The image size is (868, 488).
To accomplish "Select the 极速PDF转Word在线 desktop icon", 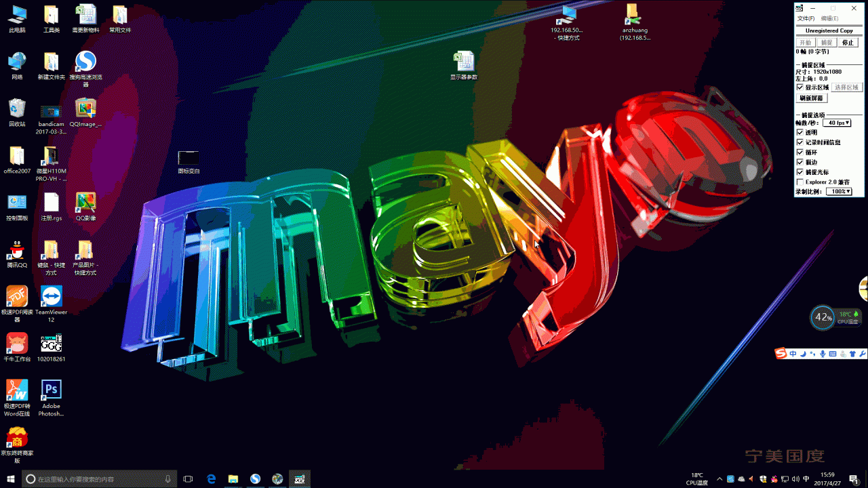I will (x=17, y=398).
